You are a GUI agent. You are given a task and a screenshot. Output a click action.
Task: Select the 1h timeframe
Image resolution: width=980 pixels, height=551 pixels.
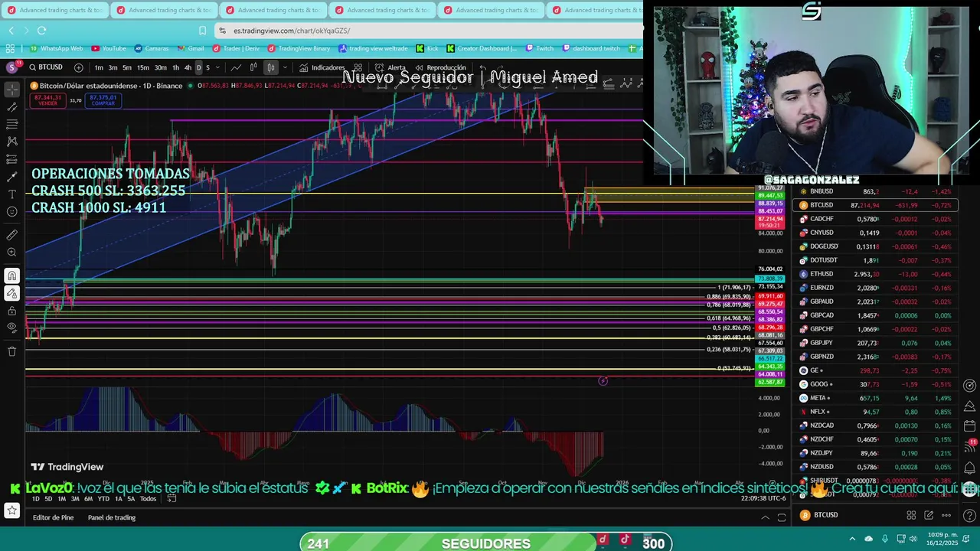click(175, 67)
